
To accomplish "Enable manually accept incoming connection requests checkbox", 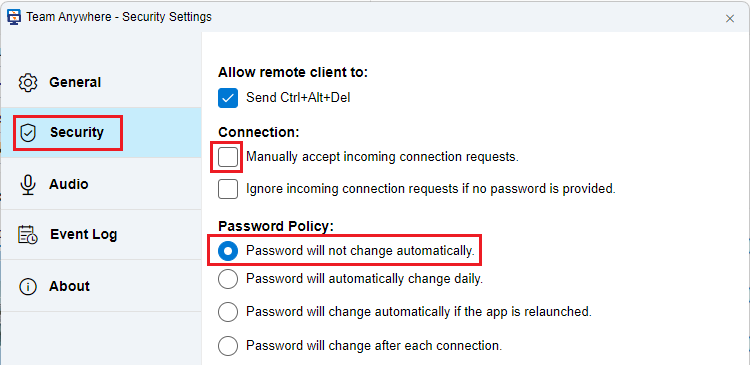I will pyautogui.click(x=228, y=157).
